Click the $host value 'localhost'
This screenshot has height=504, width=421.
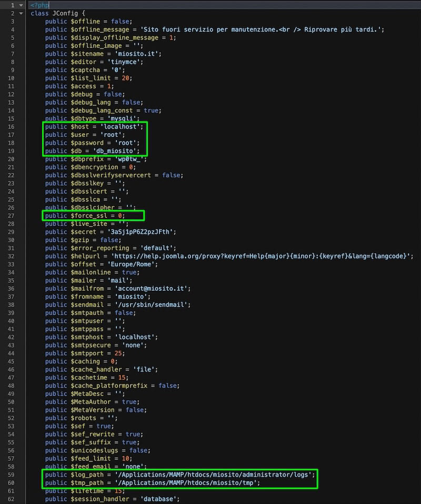coord(120,126)
